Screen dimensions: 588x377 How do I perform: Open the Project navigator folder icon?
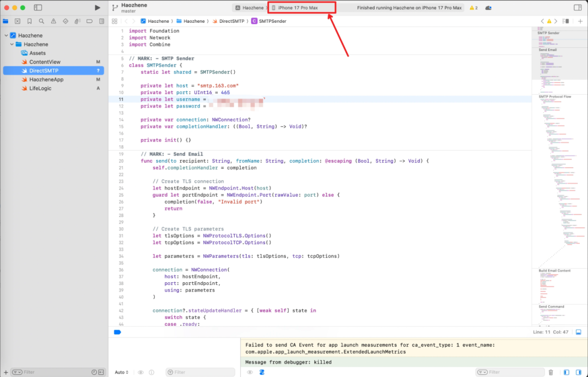click(x=5, y=21)
